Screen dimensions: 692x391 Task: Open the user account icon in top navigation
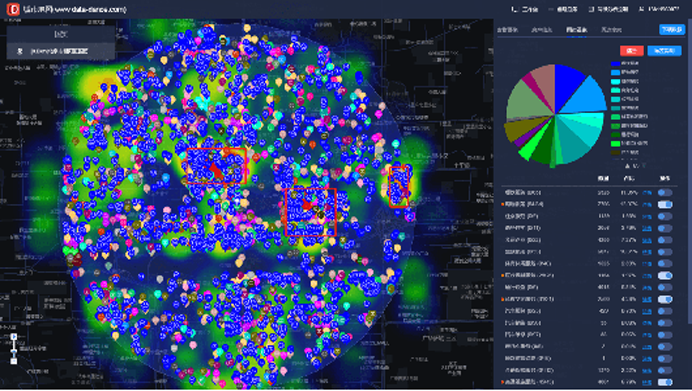[x=642, y=9]
